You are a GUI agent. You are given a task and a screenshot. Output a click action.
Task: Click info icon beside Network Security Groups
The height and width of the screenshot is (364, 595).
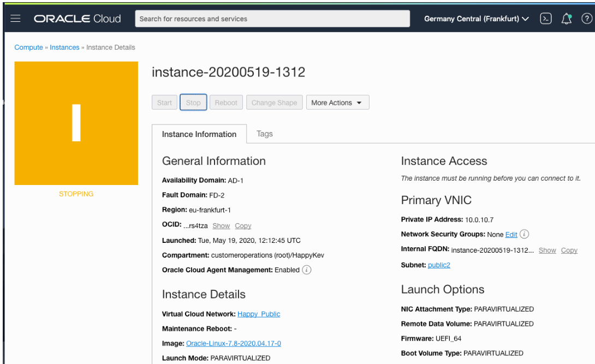click(525, 234)
